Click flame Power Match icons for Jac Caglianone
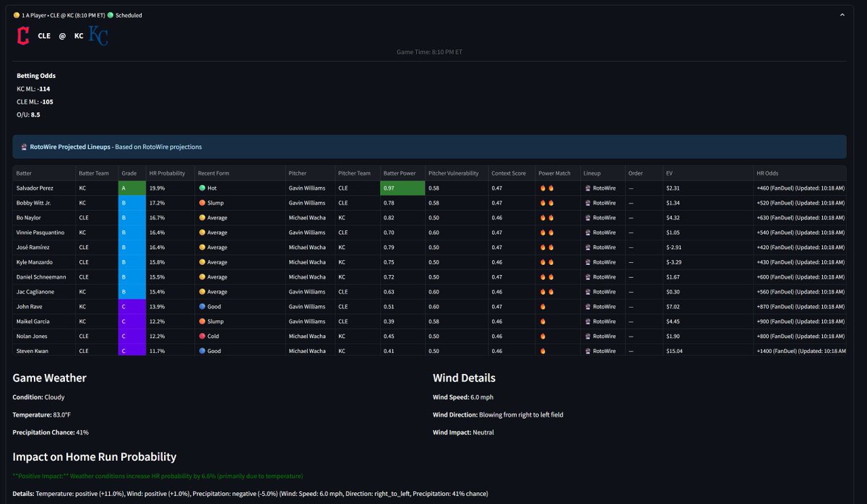 pos(547,292)
